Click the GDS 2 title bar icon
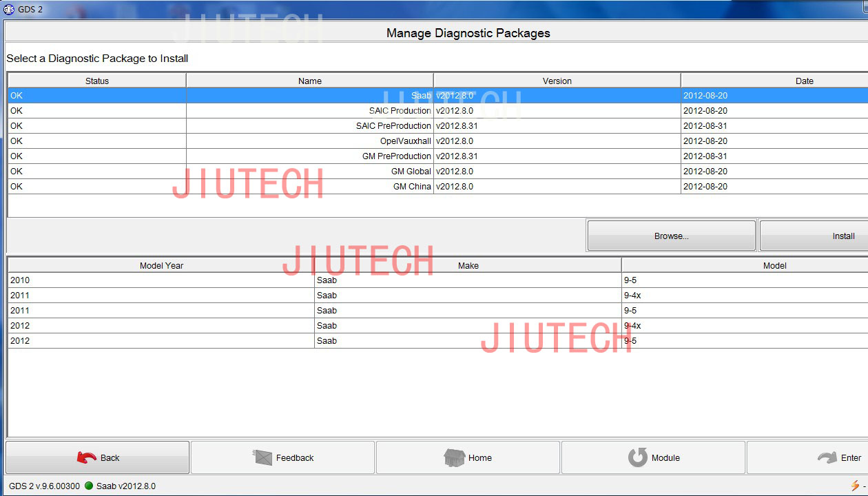This screenshot has height=496, width=868. tap(9, 10)
